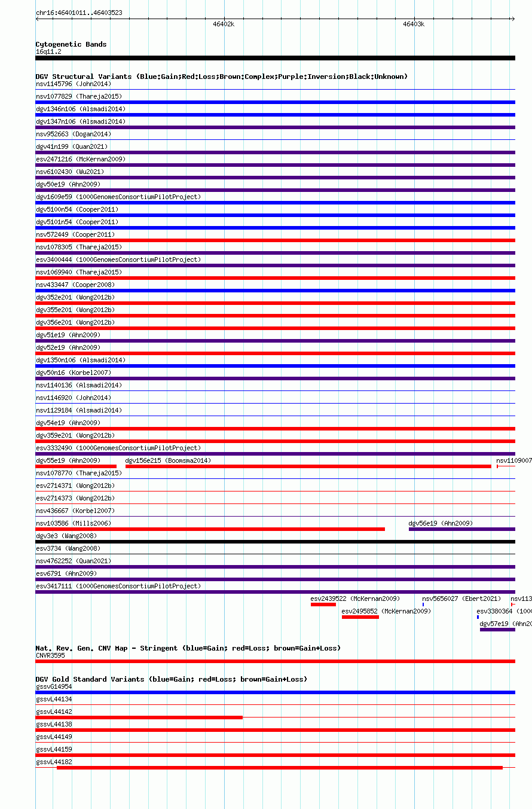
Task: Select dgv156e215 (Boomsma2014) variant
Action: 308,466
